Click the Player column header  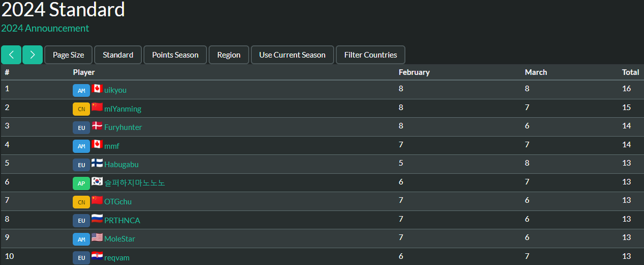coord(84,72)
